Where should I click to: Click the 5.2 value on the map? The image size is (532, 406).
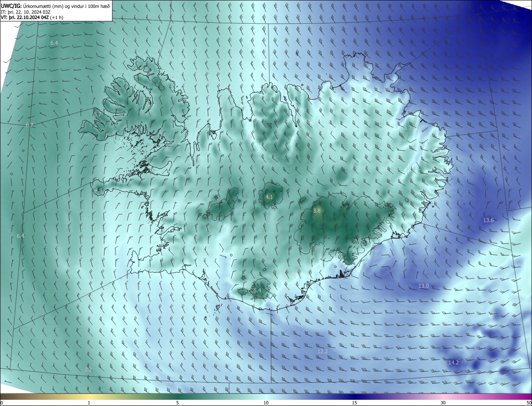[216, 198]
